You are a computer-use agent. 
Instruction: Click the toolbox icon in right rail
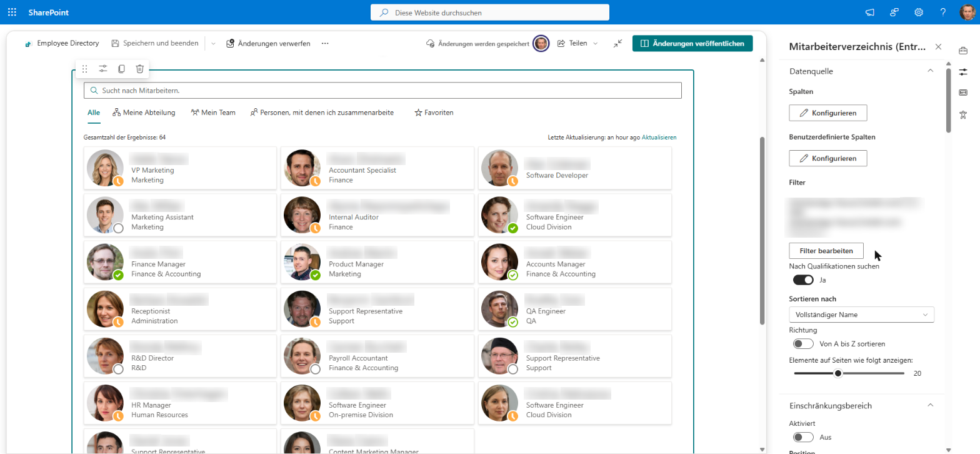click(963, 51)
